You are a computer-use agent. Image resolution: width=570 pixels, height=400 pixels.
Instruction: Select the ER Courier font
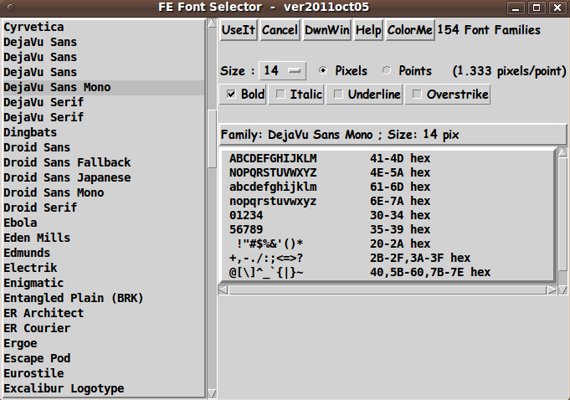pyautogui.click(x=103, y=328)
